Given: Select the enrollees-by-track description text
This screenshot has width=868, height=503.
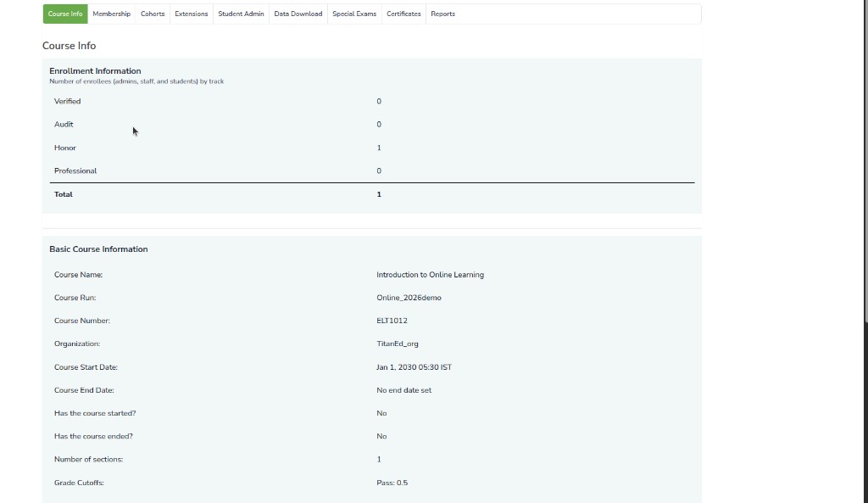Looking at the screenshot, I should (136, 81).
